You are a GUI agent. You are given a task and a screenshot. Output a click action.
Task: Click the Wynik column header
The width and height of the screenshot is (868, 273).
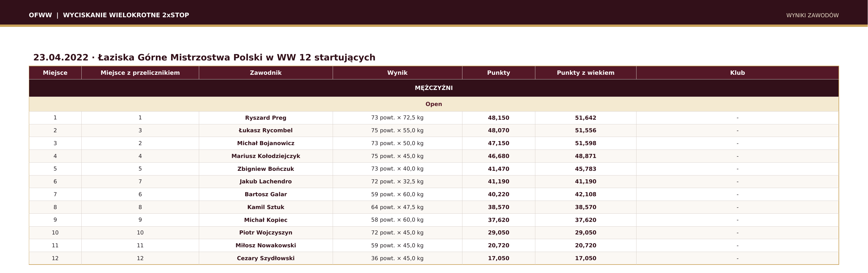(x=397, y=73)
